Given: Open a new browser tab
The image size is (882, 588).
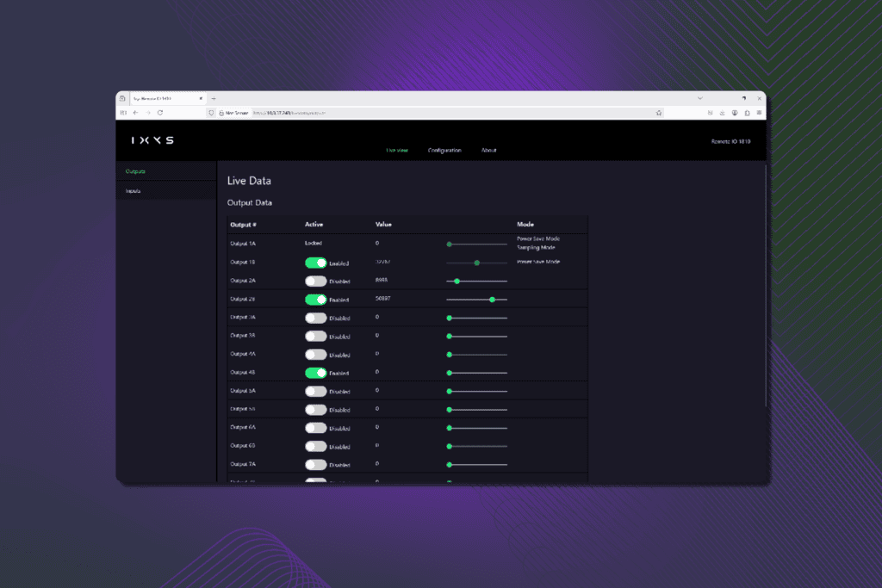Looking at the screenshot, I should (214, 98).
